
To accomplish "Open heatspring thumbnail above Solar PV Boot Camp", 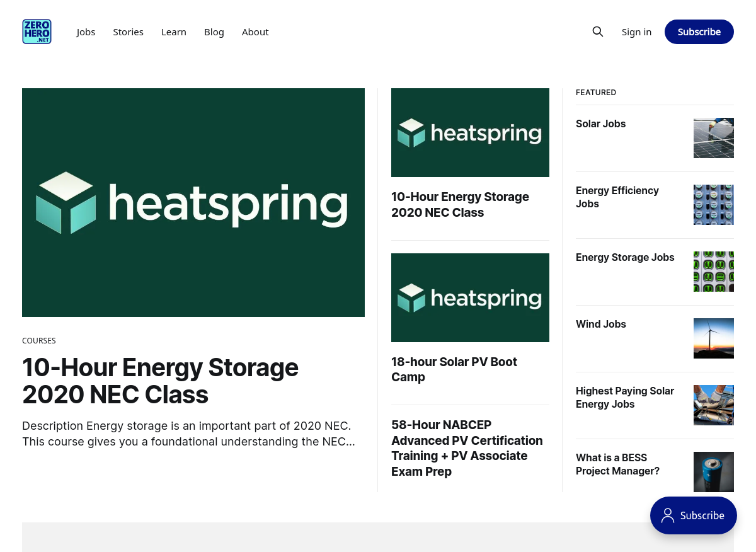I will pyautogui.click(x=470, y=297).
